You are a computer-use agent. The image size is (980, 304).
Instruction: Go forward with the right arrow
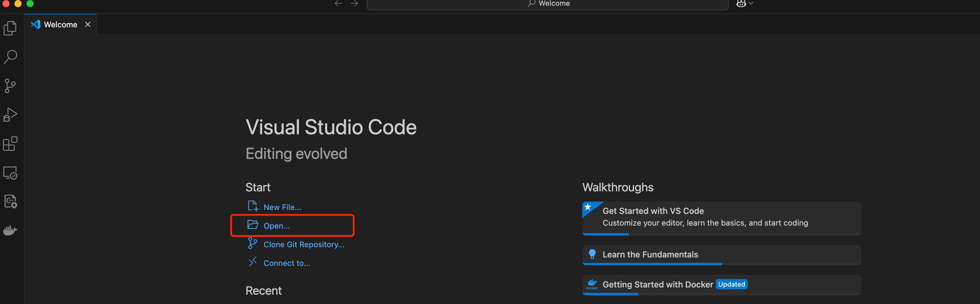pyautogui.click(x=354, y=3)
